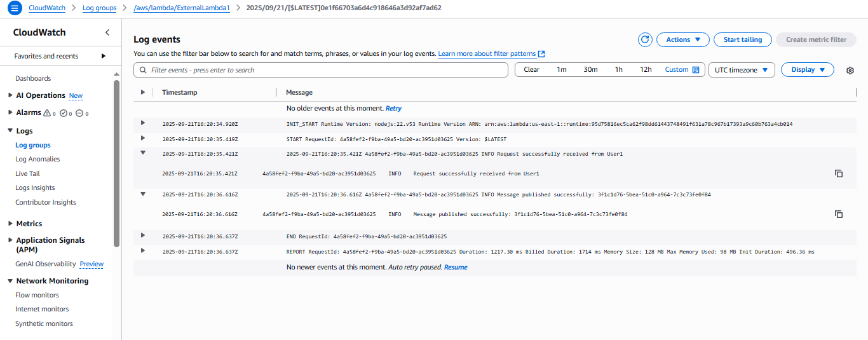Image resolution: width=868 pixels, height=340 pixels.
Task: Open the UTC timezone dropdown
Action: pyautogui.click(x=742, y=70)
